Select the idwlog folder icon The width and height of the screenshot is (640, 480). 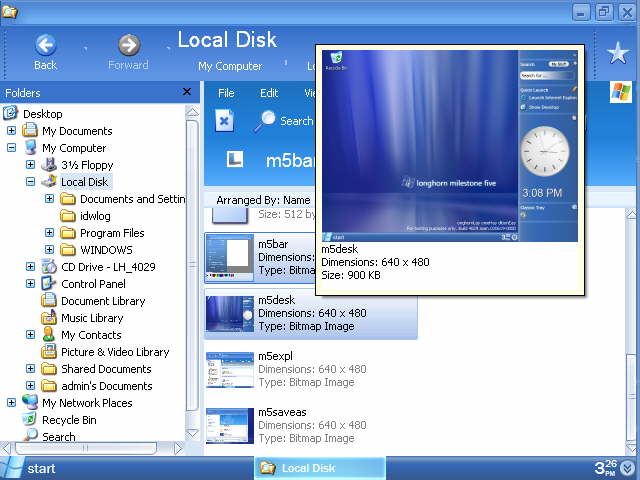point(68,216)
